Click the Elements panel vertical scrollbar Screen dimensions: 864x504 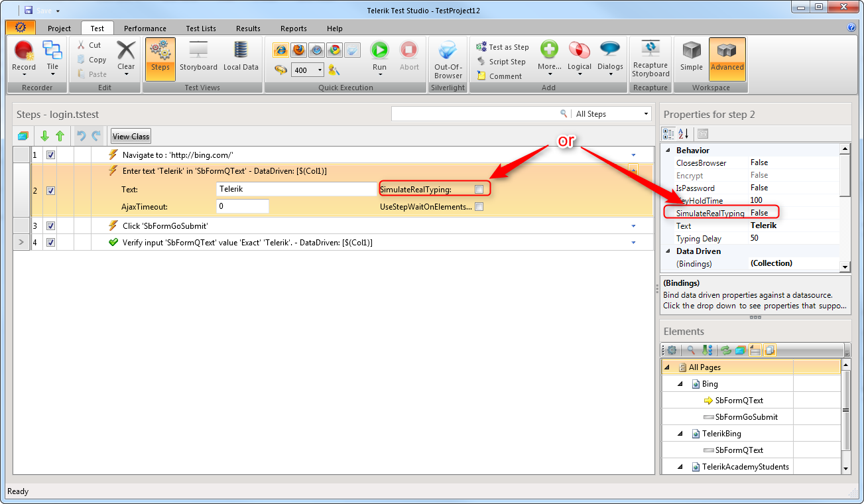(x=845, y=416)
